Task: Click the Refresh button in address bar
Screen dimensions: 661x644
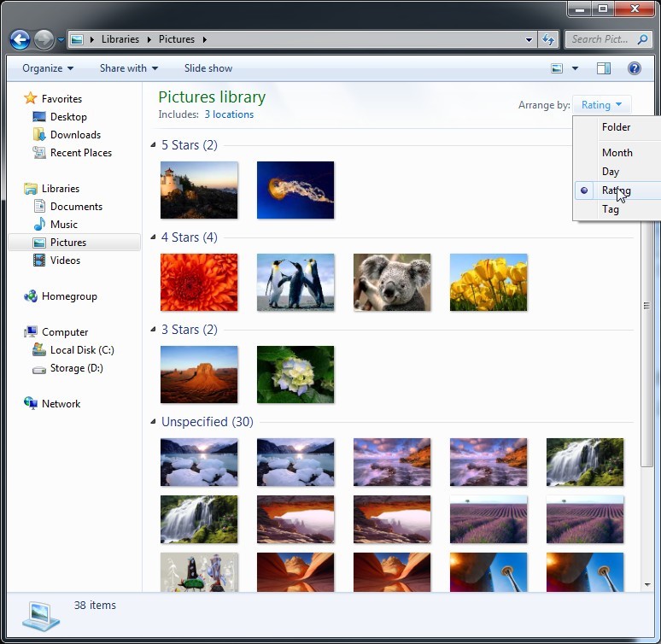Action: (x=548, y=39)
